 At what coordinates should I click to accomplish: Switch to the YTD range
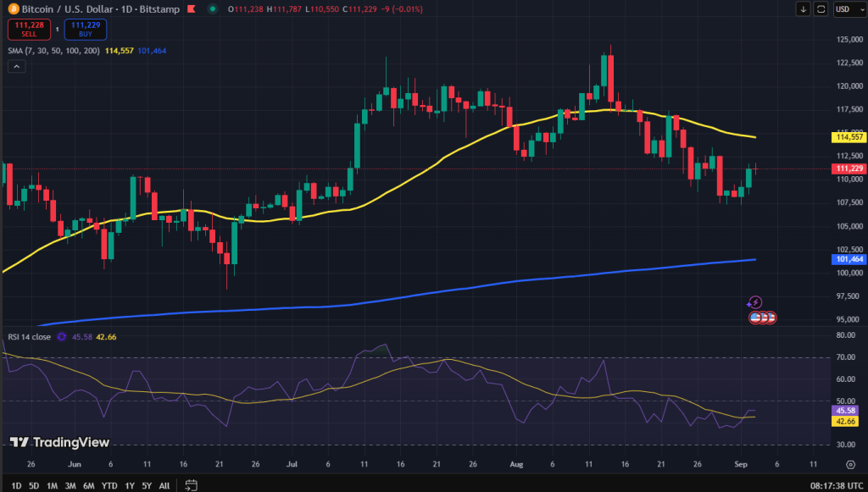[109, 485]
